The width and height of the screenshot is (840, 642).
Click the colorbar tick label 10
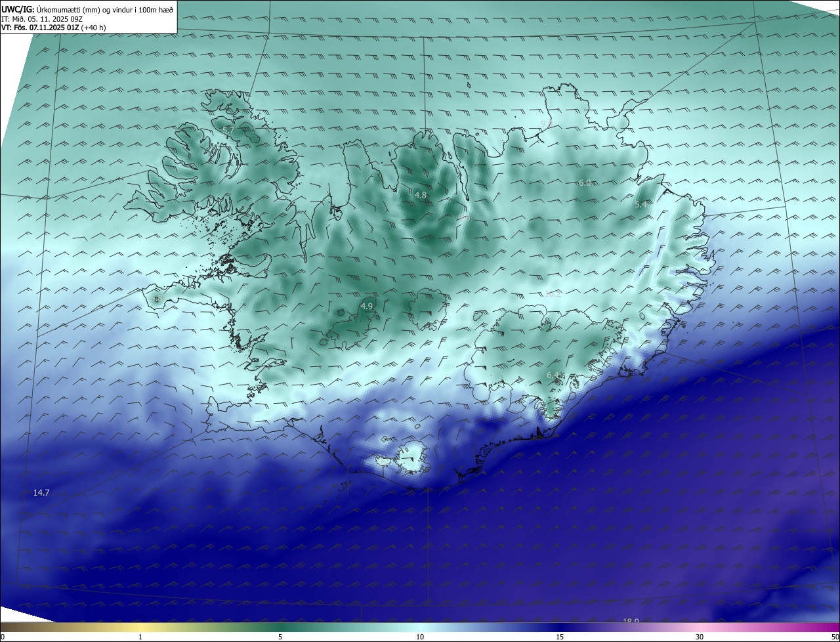click(x=420, y=637)
